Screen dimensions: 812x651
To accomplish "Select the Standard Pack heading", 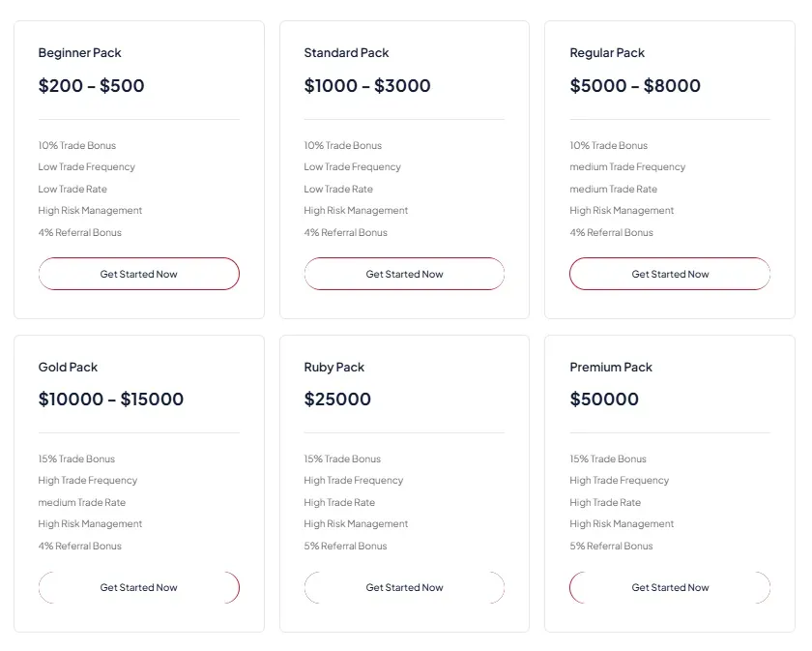I will pos(346,53).
